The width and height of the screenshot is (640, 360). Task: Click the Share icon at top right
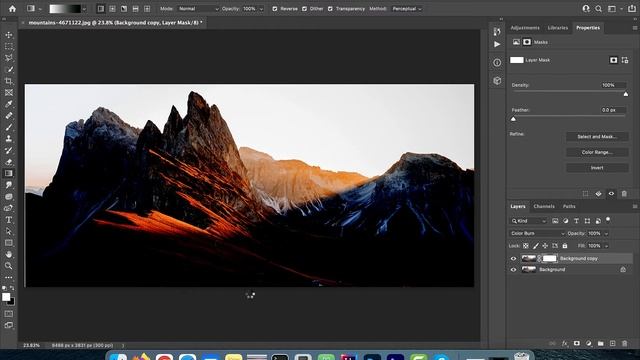(x=632, y=9)
